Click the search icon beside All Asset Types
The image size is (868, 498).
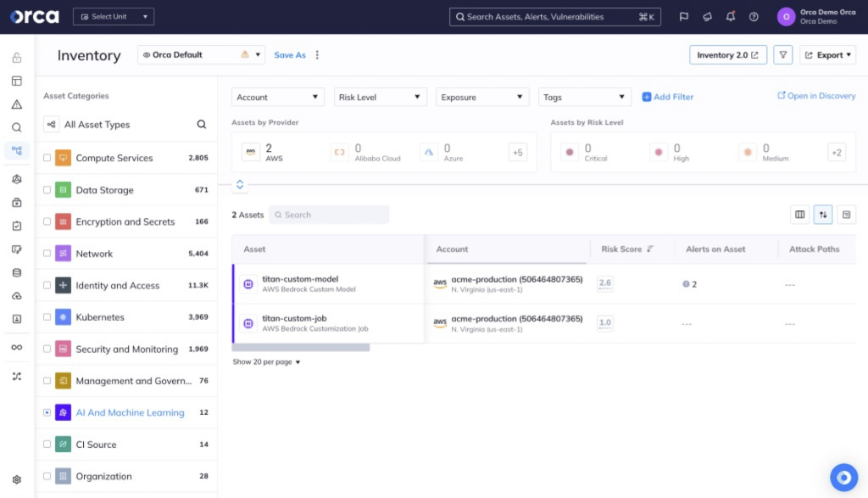click(x=200, y=124)
